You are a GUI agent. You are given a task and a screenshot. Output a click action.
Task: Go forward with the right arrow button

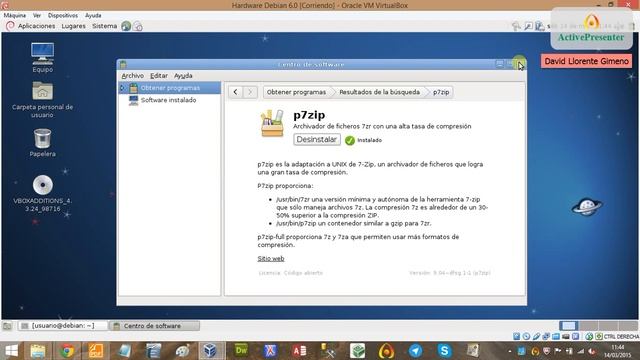(250, 92)
